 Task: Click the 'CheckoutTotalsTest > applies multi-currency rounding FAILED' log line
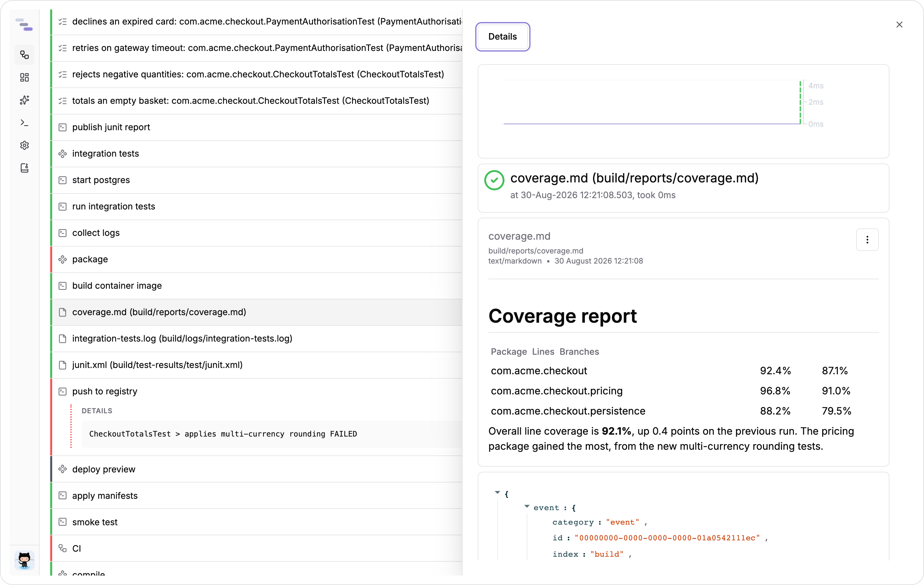pos(223,434)
